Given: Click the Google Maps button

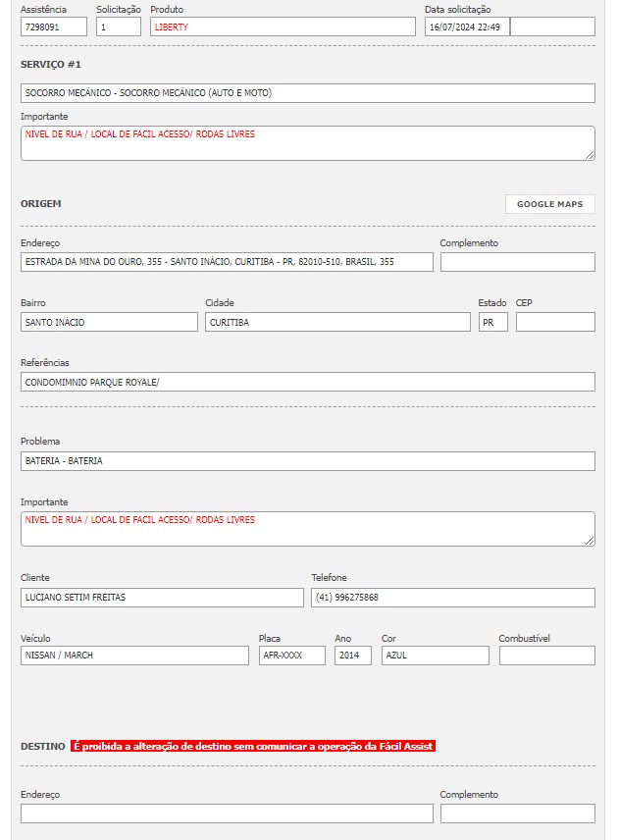Looking at the screenshot, I should pyautogui.click(x=549, y=204).
